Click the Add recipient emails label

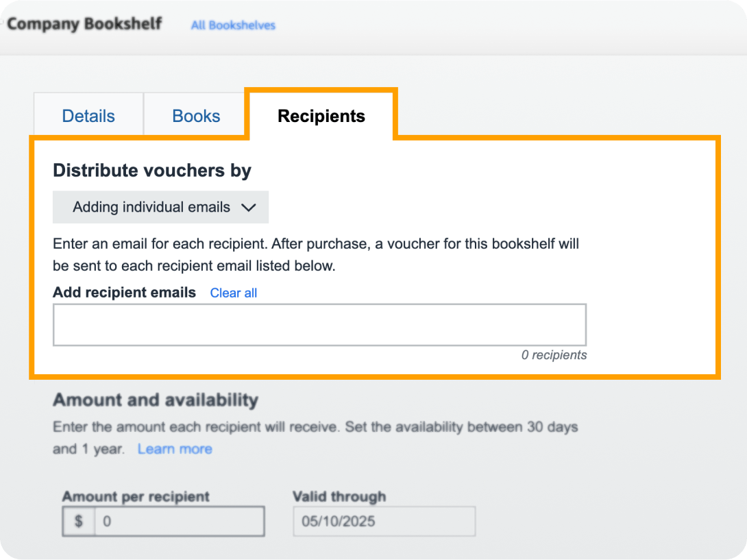point(124,293)
